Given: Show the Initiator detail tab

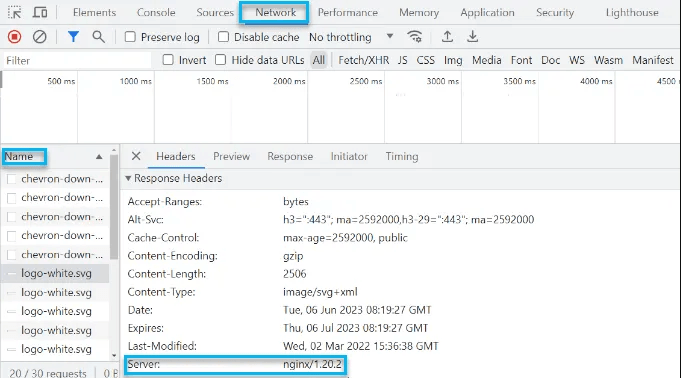Looking at the screenshot, I should click(x=349, y=156).
